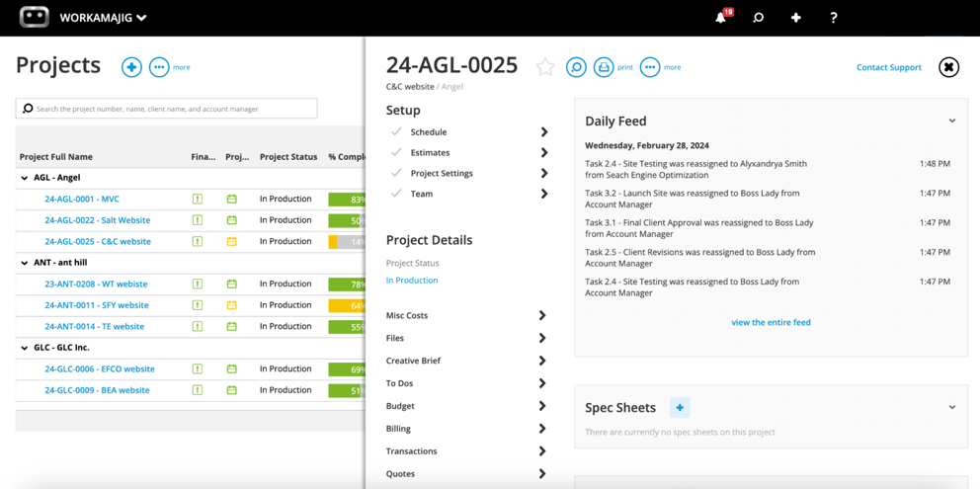Click the top bar search icon
The width and height of the screenshot is (980, 489).
pos(758,18)
